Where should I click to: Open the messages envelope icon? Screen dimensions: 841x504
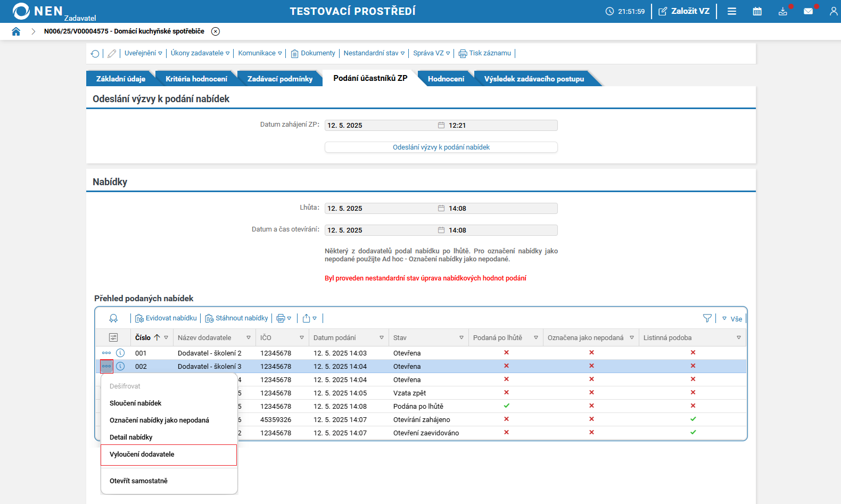pyautogui.click(x=808, y=11)
